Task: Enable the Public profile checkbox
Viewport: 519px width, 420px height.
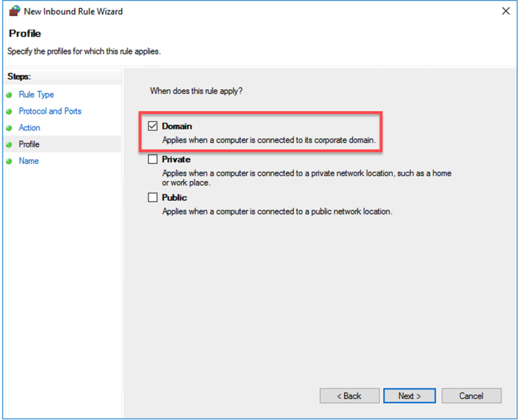Action: (154, 197)
